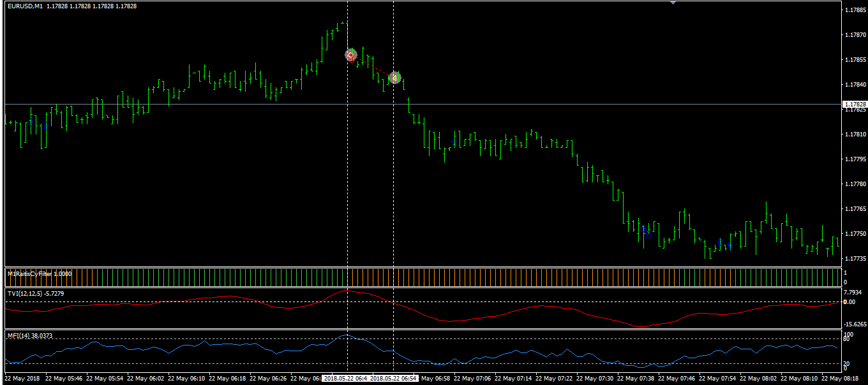
Task: Click the 22 May 05:46 time label
Action: coord(63,379)
